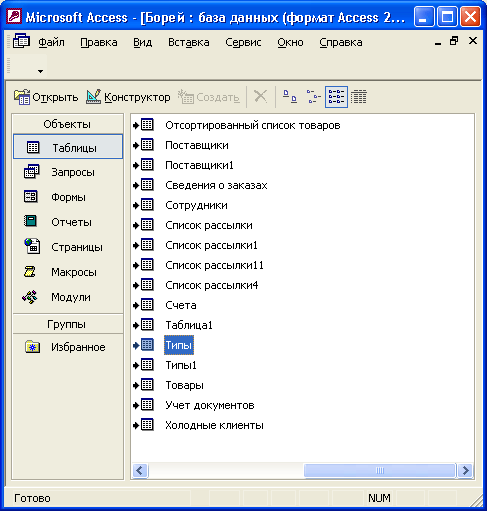This screenshot has height=511, width=487.
Task: Select the Сведения о заказах table name
Action: [216, 185]
